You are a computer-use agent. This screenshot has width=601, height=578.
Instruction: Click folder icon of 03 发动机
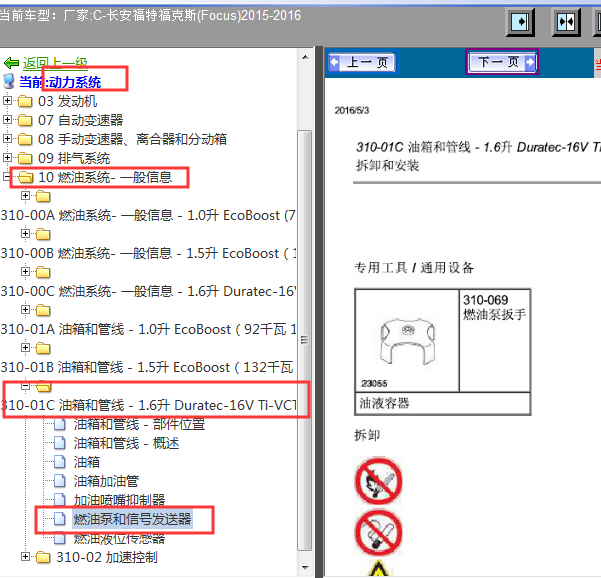click(x=25, y=101)
